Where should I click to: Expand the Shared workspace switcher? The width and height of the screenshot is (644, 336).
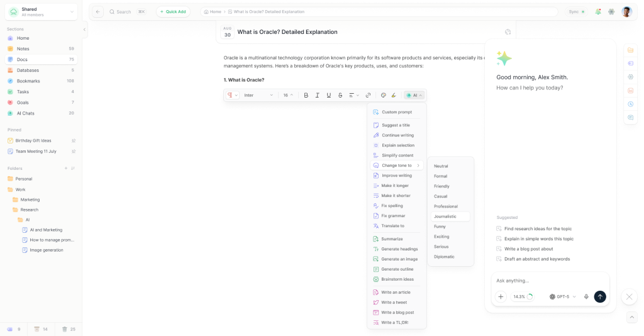tap(41, 12)
